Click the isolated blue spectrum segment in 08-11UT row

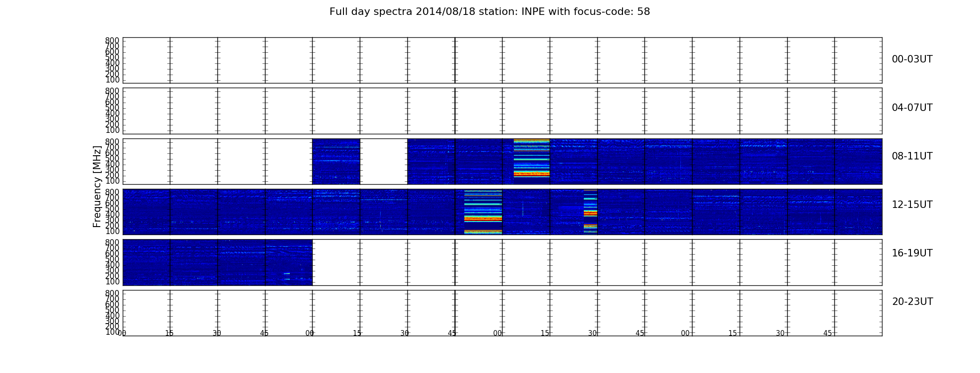pyautogui.click(x=336, y=161)
